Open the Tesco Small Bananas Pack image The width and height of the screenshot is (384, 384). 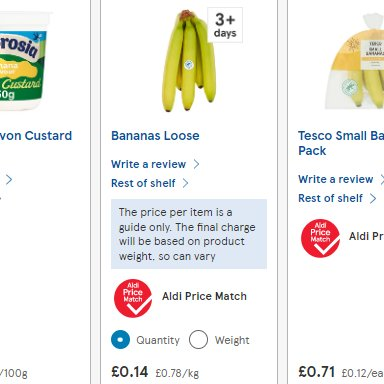[x=354, y=61]
